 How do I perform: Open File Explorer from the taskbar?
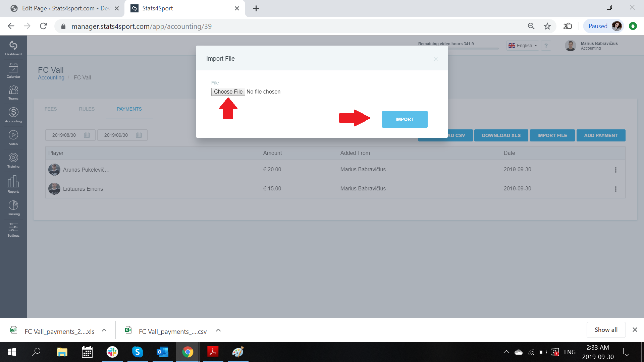[x=62, y=352]
